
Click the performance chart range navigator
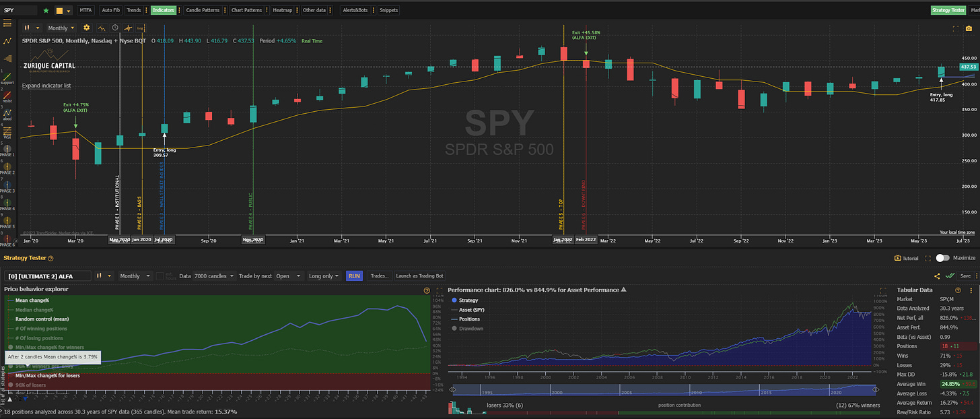663,390
